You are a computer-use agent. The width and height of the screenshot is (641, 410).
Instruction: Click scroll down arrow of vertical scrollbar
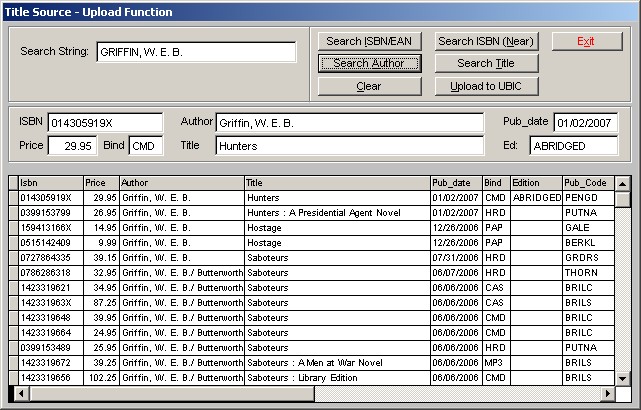pyautogui.click(x=623, y=378)
